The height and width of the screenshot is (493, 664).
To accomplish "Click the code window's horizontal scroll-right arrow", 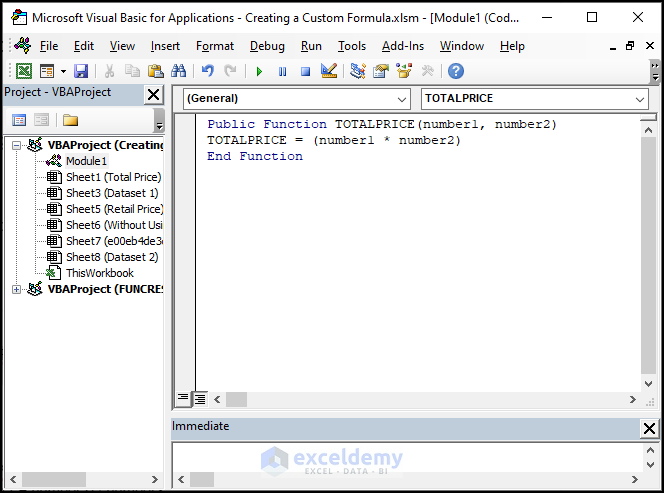I will pos(633,399).
